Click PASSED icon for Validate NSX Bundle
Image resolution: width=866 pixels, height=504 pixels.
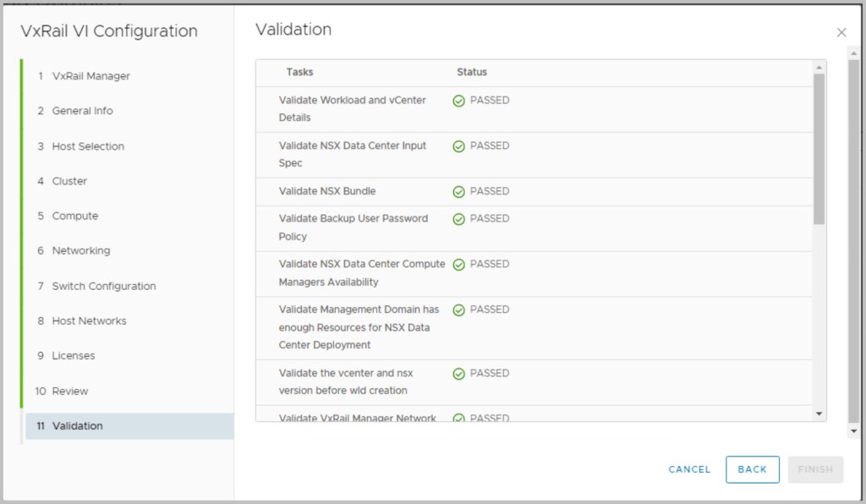[459, 192]
